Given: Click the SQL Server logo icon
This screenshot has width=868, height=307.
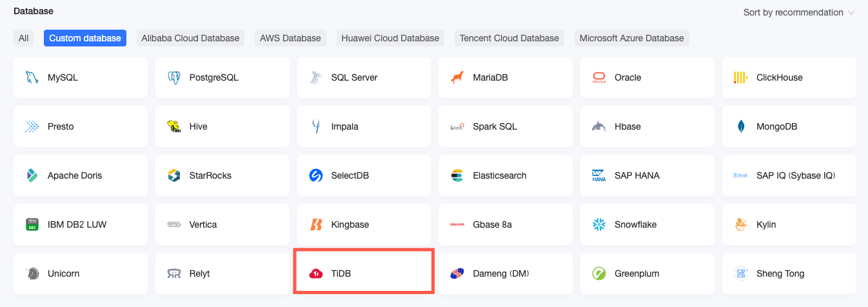Looking at the screenshot, I should (x=315, y=77).
